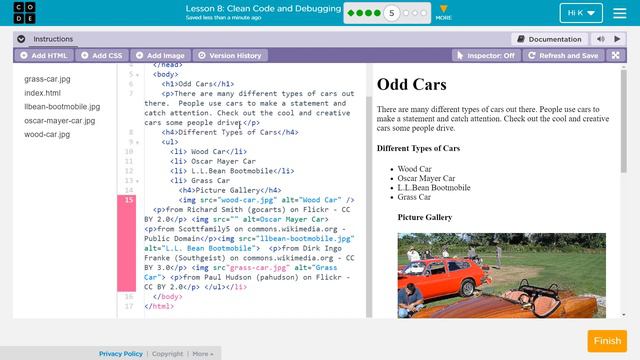The width and height of the screenshot is (640, 360).
Task: Expand footer More menu
Action: click(203, 354)
